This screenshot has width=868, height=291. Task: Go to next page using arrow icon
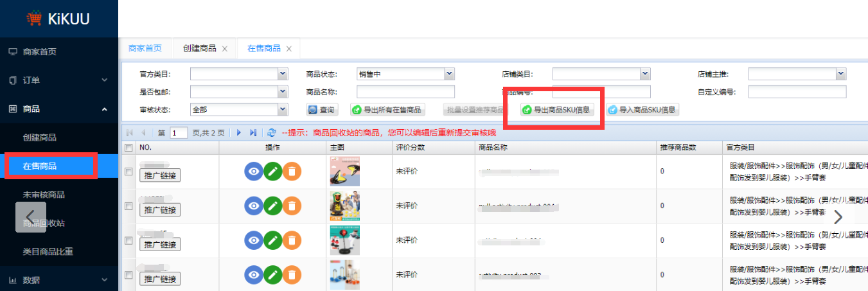click(x=239, y=132)
